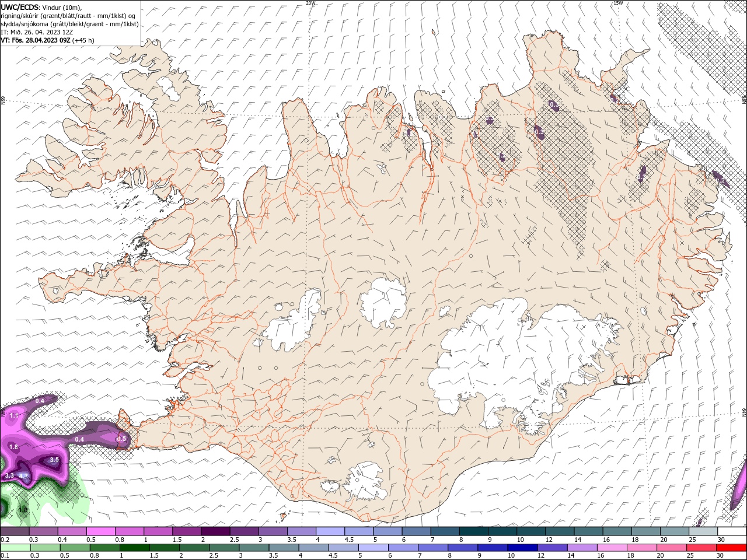Click the '0.5' label over the Reykjanes peninsula

tap(121, 439)
